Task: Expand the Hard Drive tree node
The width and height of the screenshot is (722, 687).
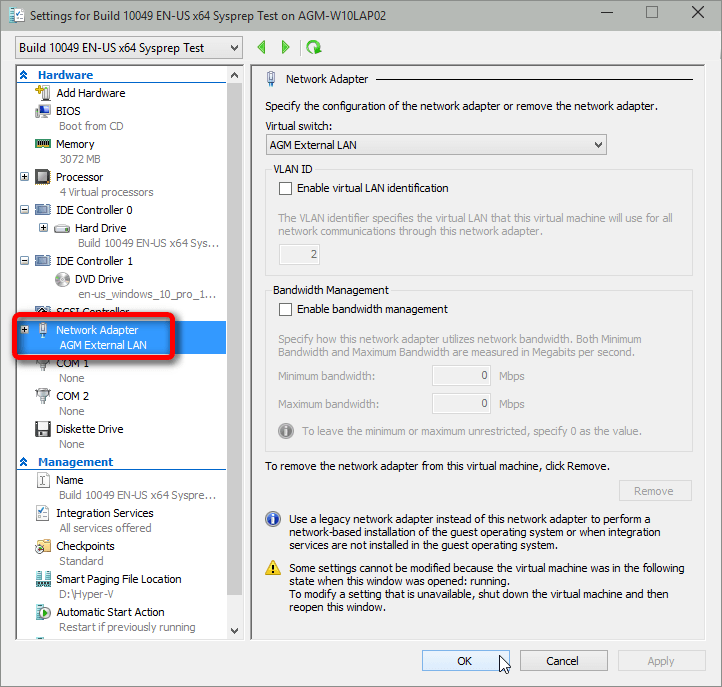Action: point(43,228)
